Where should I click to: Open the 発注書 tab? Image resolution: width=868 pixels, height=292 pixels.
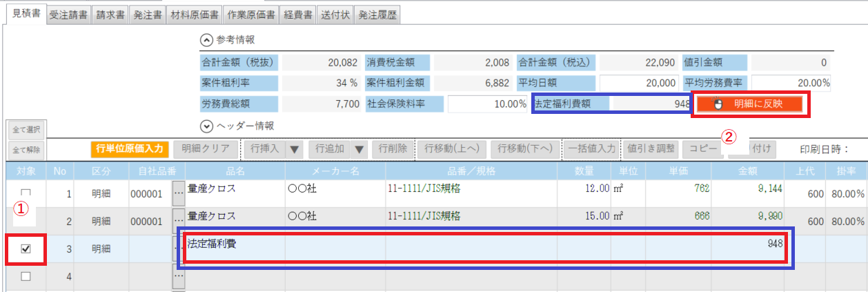pos(147,17)
